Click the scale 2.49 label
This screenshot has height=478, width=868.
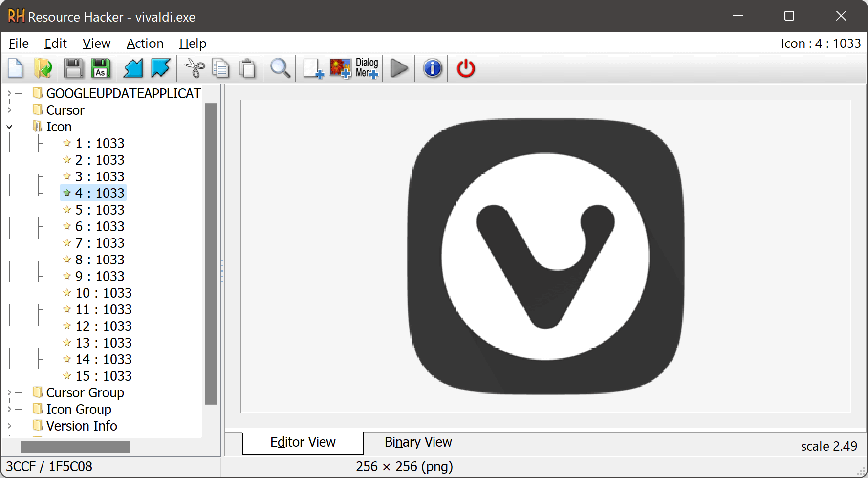point(829,446)
